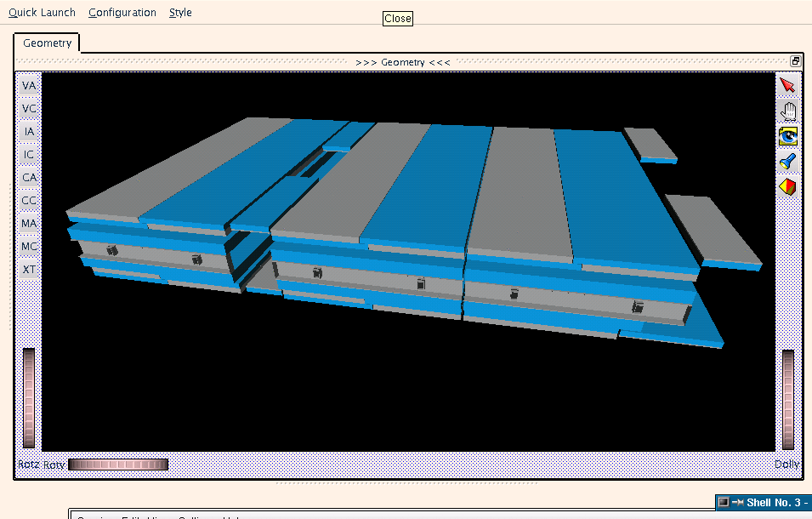Open the Quick Launch menu

coord(42,13)
